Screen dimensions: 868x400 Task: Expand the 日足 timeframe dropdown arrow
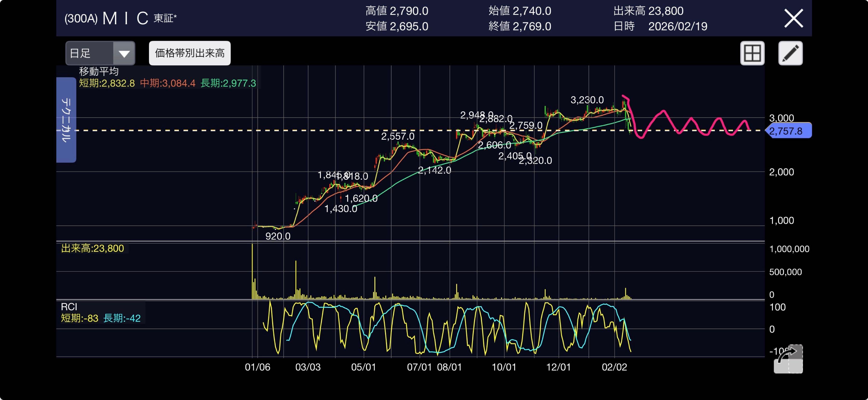click(x=124, y=53)
